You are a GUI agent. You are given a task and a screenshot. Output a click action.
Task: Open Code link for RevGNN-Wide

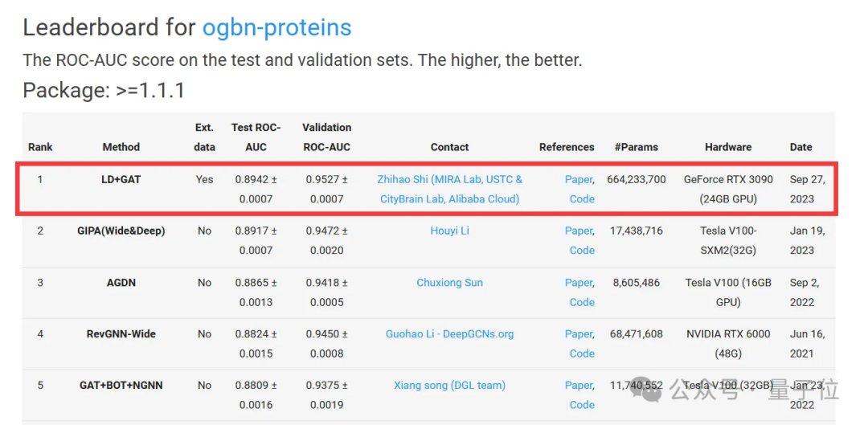point(582,353)
